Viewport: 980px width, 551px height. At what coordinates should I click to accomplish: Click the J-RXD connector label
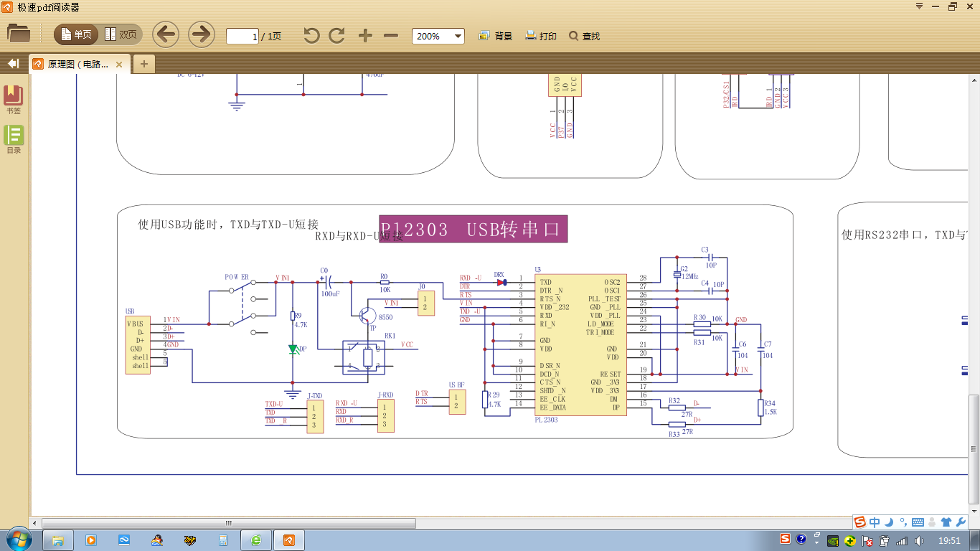[386, 395]
